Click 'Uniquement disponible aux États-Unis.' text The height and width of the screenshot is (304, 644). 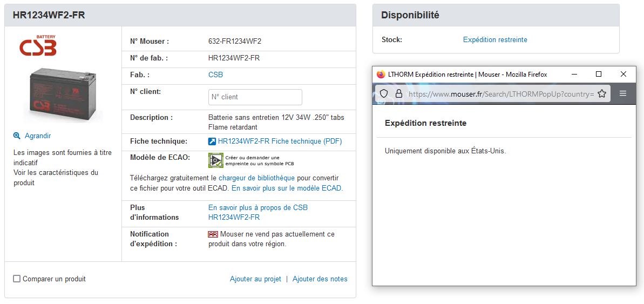(x=446, y=151)
